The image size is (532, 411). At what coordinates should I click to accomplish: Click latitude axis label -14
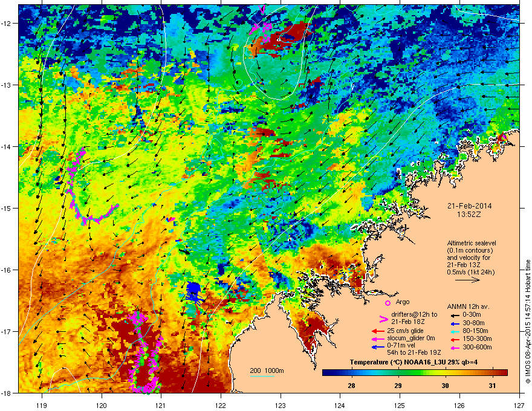point(6,146)
